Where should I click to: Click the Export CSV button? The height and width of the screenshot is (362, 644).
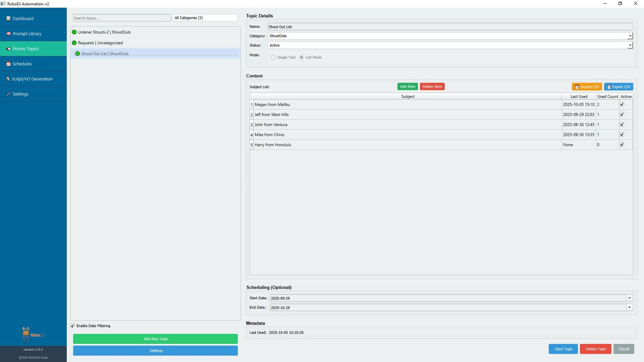point(618,87)
